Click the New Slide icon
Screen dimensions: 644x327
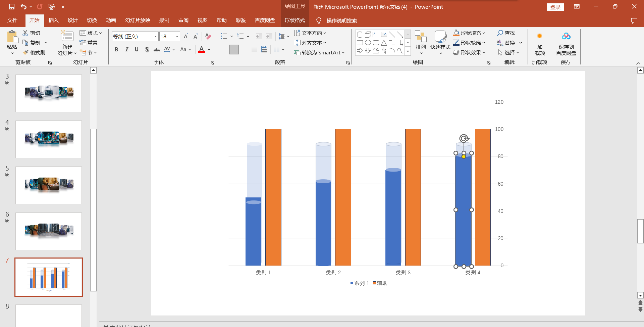click(67, 36)
